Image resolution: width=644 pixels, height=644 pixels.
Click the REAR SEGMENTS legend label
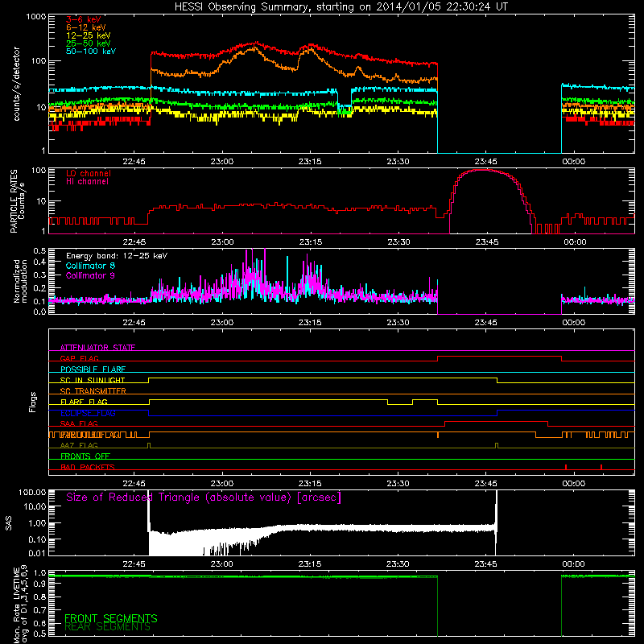point(108,627)
